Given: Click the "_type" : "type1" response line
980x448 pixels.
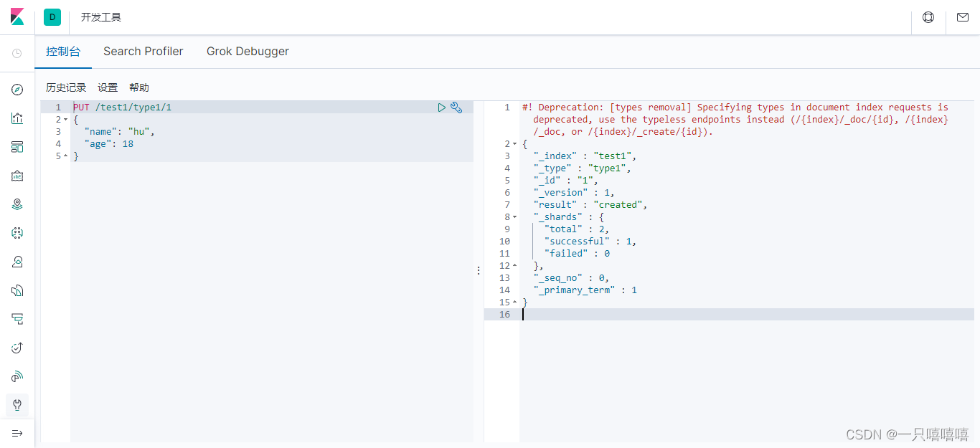Looking at the screenshot, I should pos(582,168).
